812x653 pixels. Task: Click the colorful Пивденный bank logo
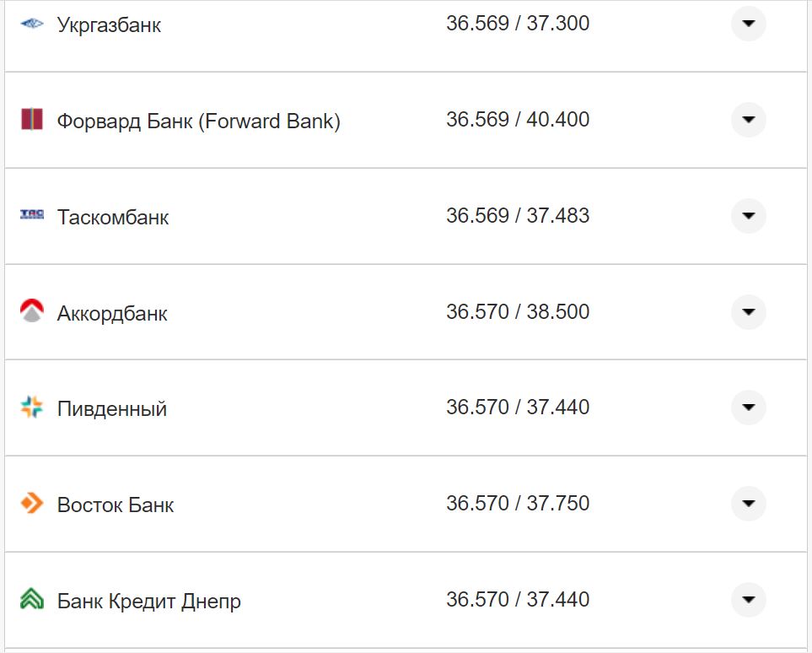tap(31, 407)
